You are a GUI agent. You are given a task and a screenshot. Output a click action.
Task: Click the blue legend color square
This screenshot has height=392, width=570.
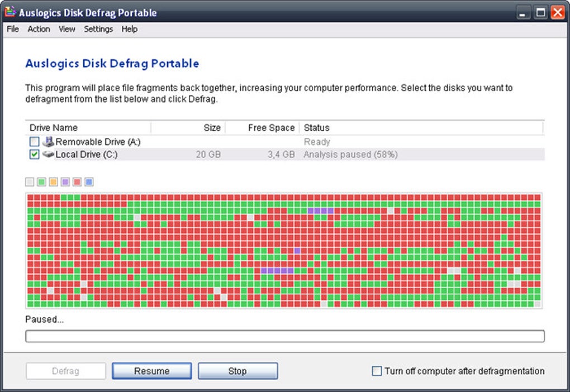(89, 181)
